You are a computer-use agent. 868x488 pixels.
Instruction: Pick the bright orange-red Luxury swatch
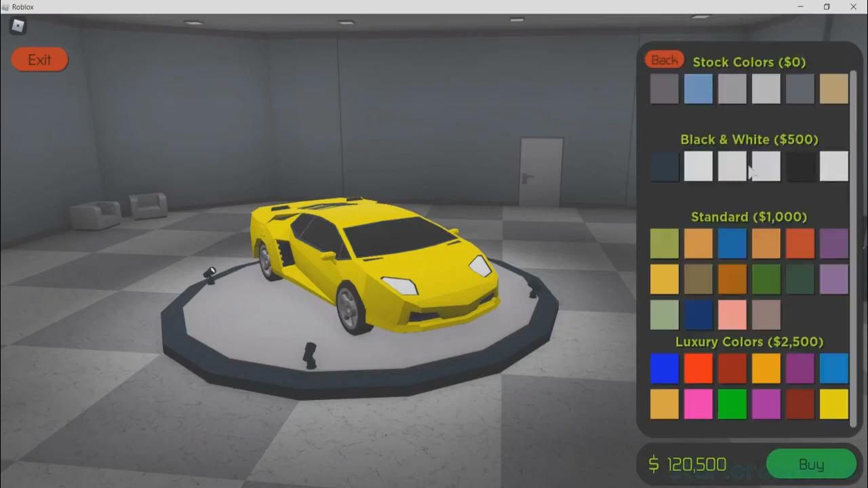tap(698, 368)
